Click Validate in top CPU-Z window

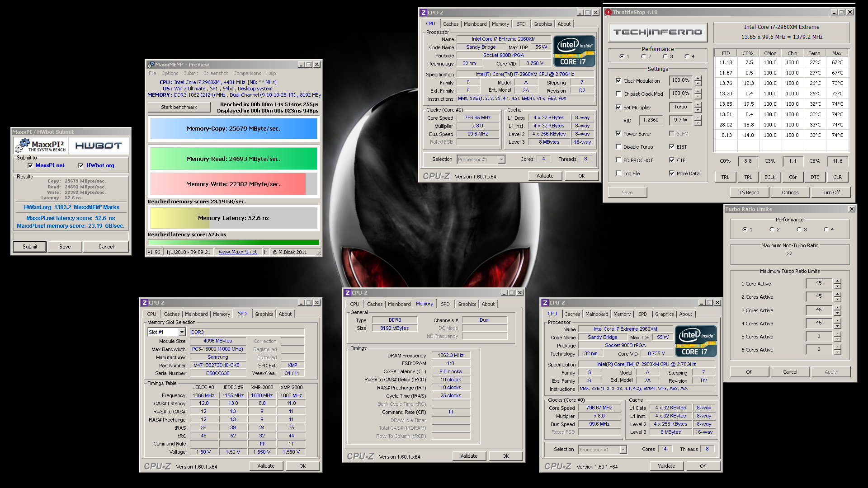(x=545, y=176)
